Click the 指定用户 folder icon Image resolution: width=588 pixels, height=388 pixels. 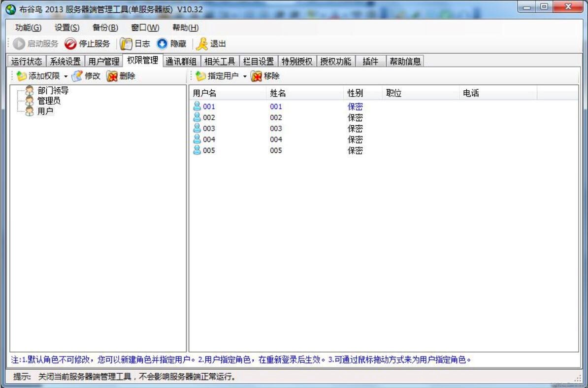point(201,76)
